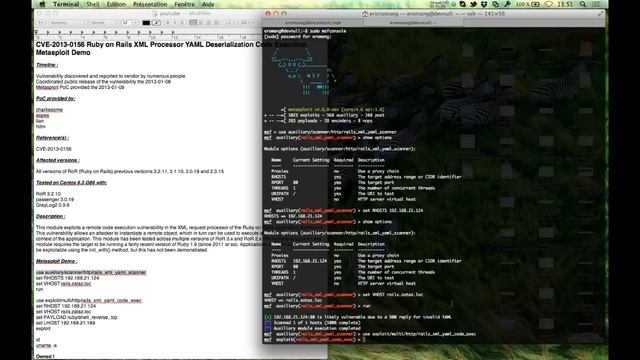Image resolution: width=640 pixels, height=360 pixels.
Task: Align text left in TextEdit
Action: click(193, 22)
